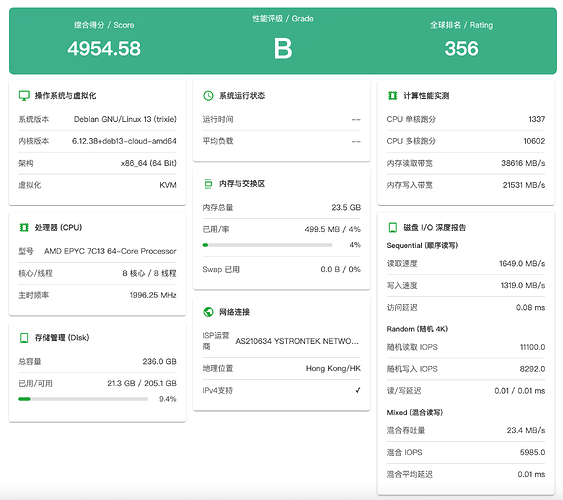
Task: Click the Sequential (顺序读写) heading
Action: tap(422, 246)
